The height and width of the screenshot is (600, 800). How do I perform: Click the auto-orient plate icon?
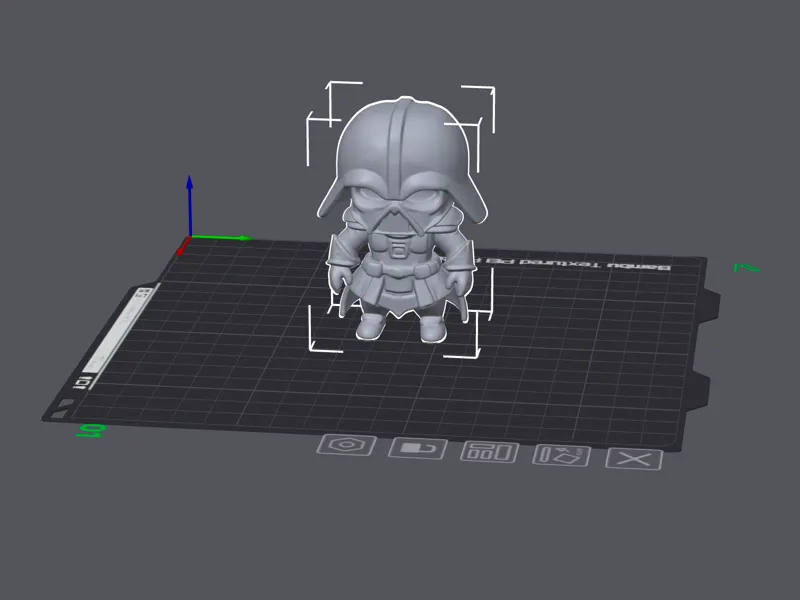561,455
